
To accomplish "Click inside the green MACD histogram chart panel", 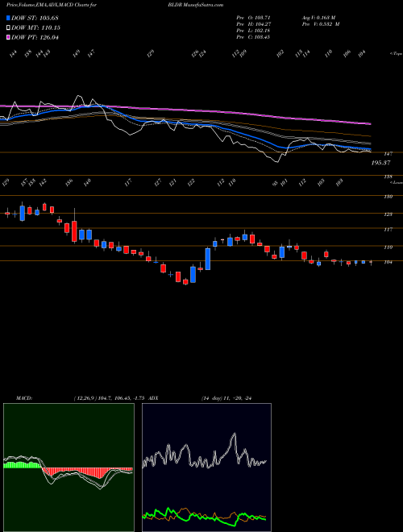I will click(69, 468).
